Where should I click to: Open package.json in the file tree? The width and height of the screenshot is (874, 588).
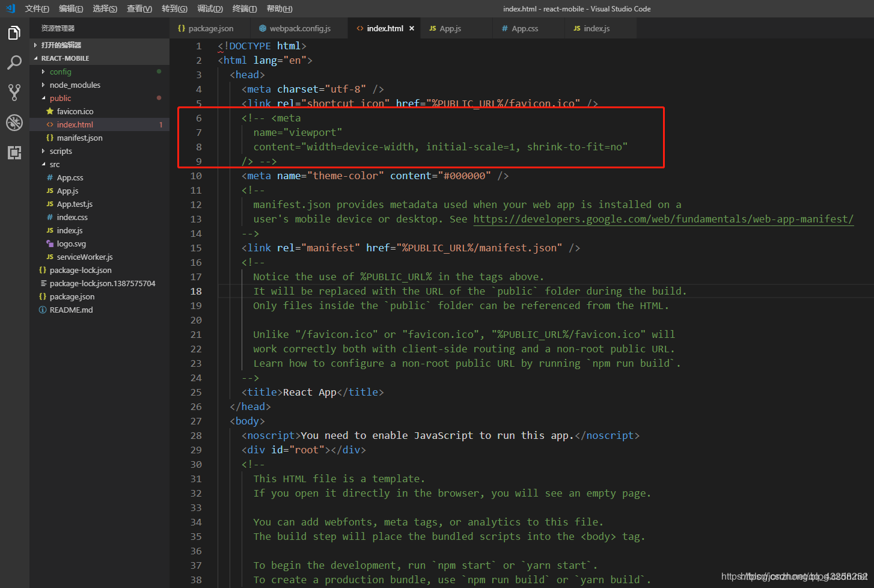click(x=100, y=296)
